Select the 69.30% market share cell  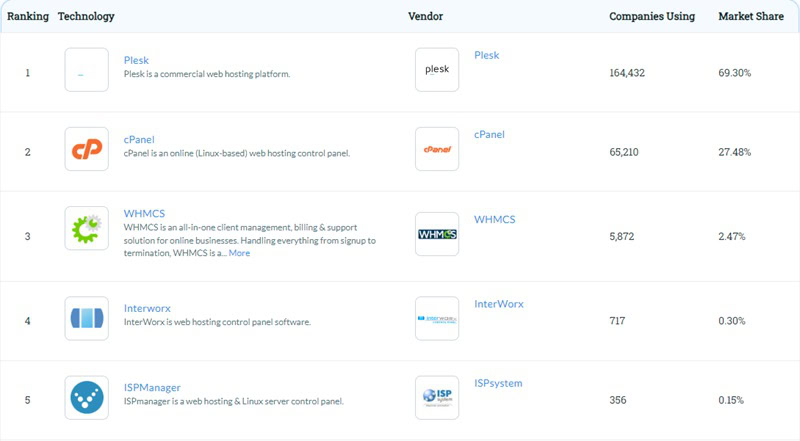(x=735, y=73)
